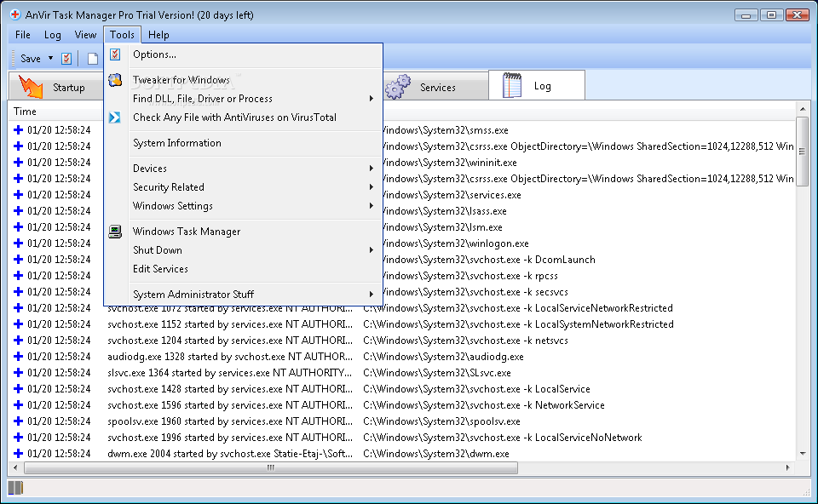
Task: Open the Help menu
Action: [158, 35]
